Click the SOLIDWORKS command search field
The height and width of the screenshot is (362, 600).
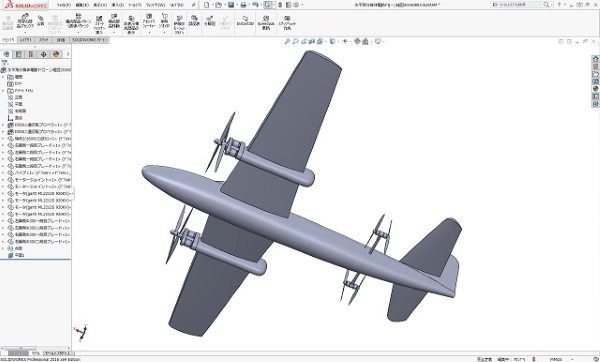click(x=518, y=5)
